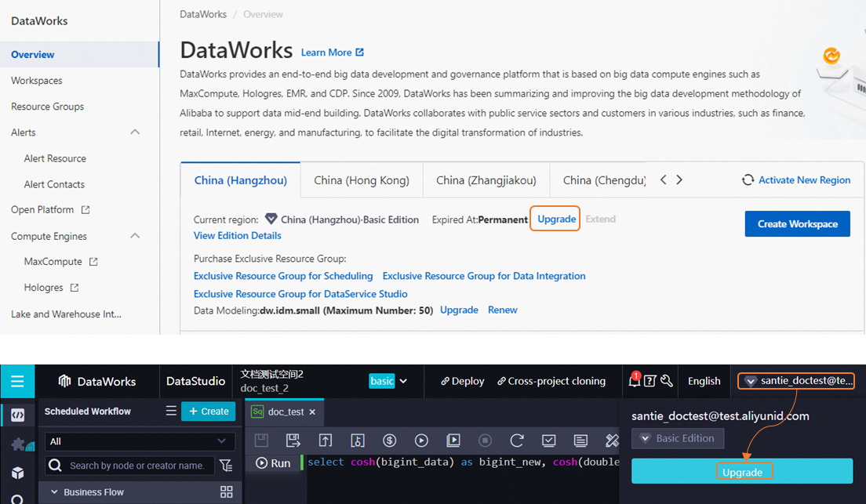Open the basic workspace dropdown arrow
Viewport: 866px width, 504px height.
403,381
